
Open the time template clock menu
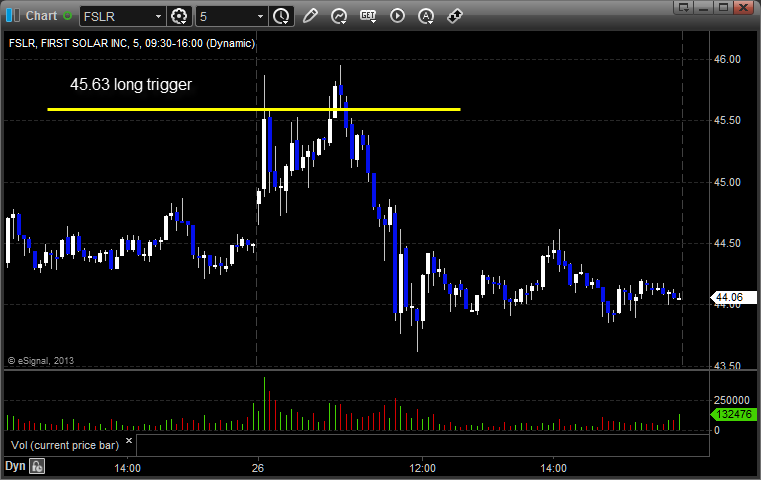click(x=281, y=16)
